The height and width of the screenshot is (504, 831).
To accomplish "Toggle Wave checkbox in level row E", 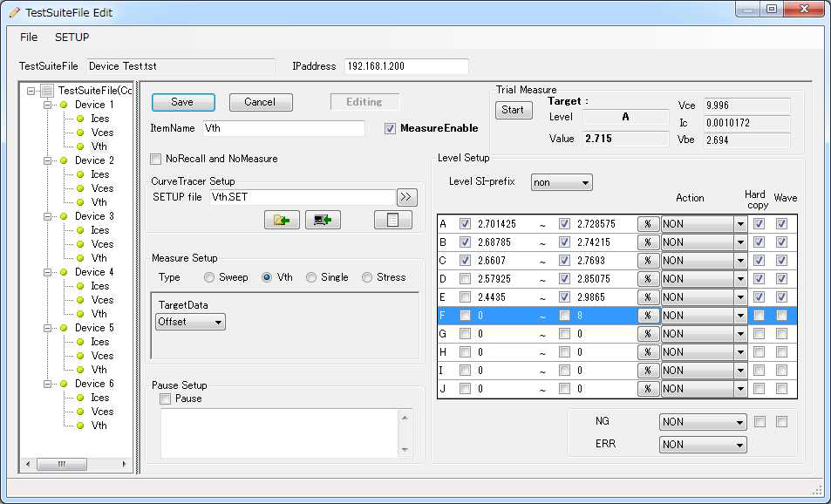I will coord(781,297).
